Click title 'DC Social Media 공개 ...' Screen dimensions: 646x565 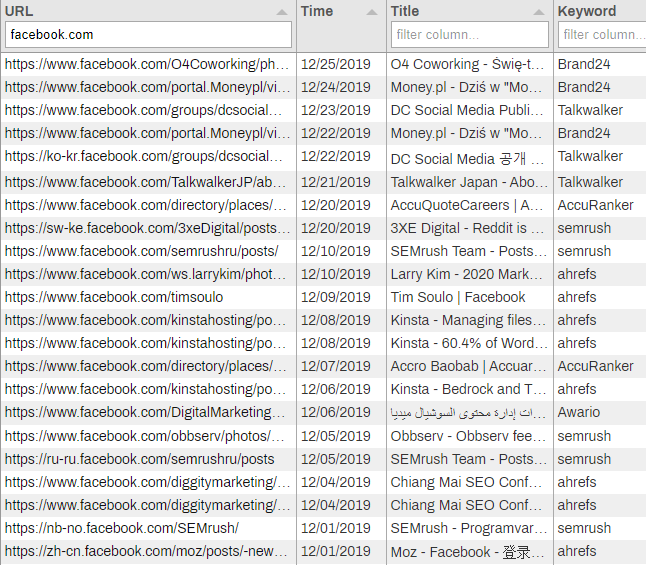click(467, 159)
